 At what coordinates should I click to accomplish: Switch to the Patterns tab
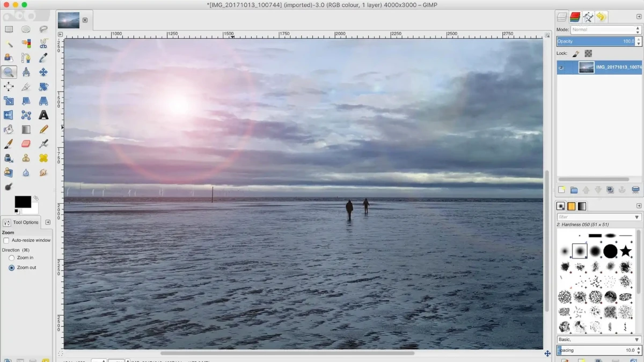point(572,206)
